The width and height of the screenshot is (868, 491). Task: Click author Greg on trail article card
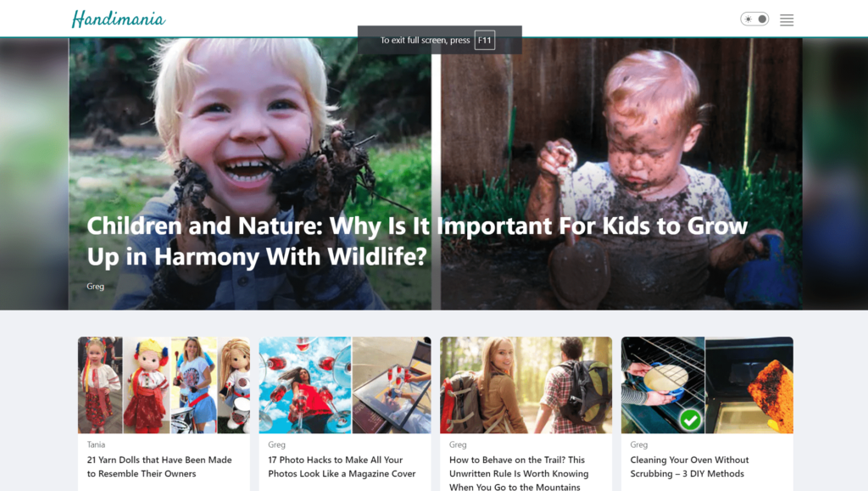458,444
